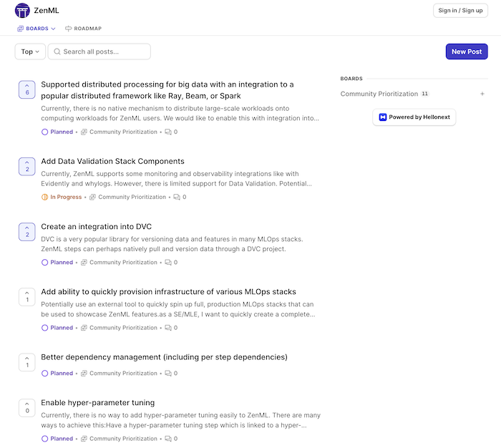Click Planned status on hyper-parameter tuning post

[57, 439]
